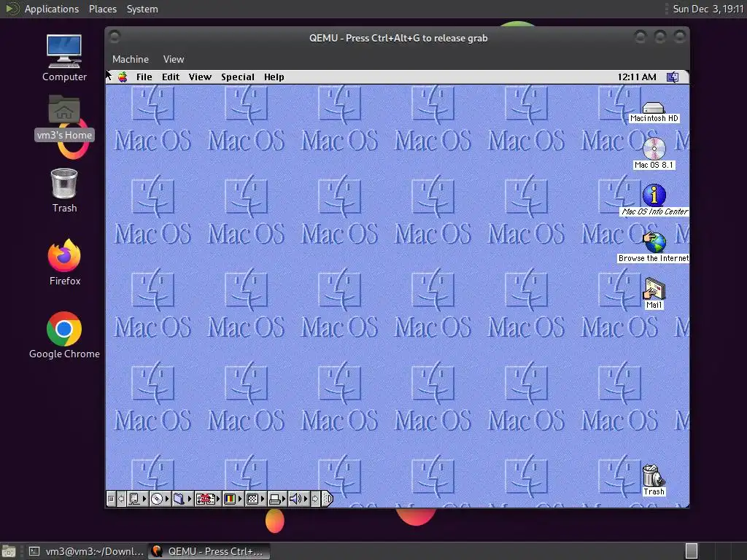Open the QEMU View menu beside Machine

(x=174, y=60)
